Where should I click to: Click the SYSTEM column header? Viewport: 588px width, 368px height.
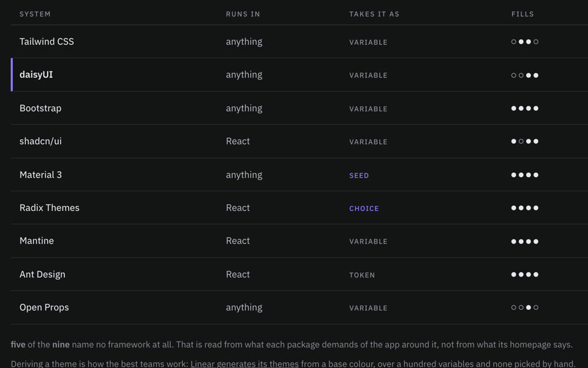[35, 14]
